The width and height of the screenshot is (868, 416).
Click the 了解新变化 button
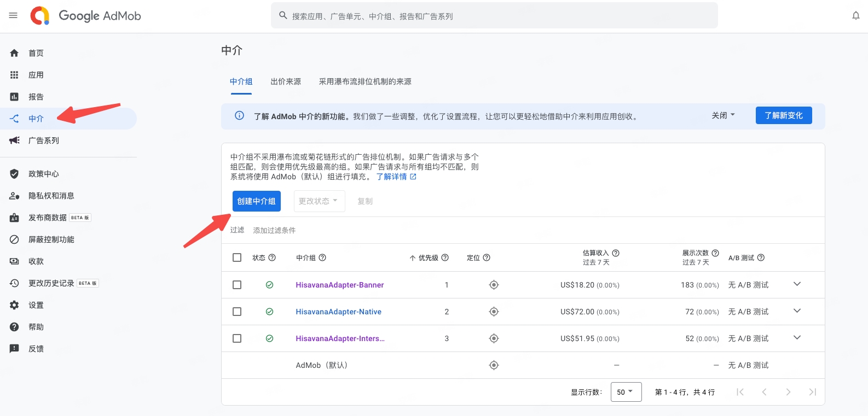[x=784, y=115]
